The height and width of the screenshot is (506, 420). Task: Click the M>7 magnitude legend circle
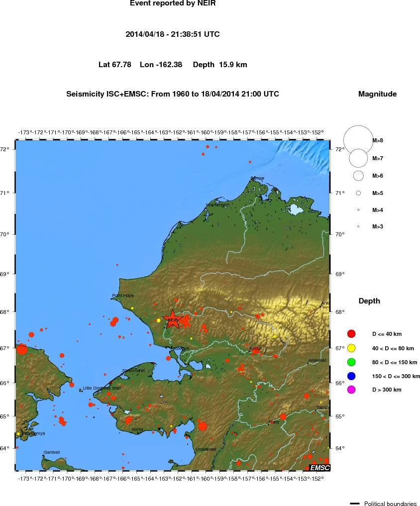[358, 158]
